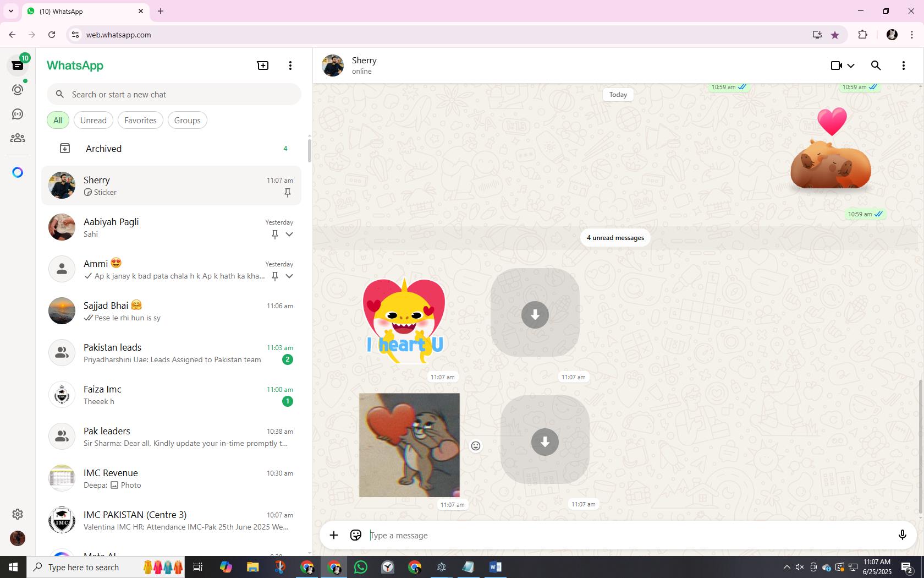Record a voice message with microphone

(903, 535)
